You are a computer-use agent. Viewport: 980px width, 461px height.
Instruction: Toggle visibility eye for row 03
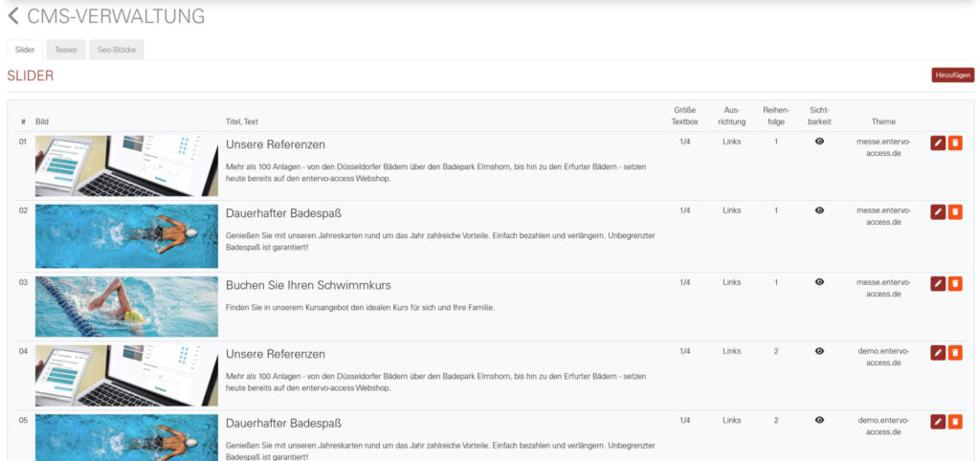coord(819,282)
